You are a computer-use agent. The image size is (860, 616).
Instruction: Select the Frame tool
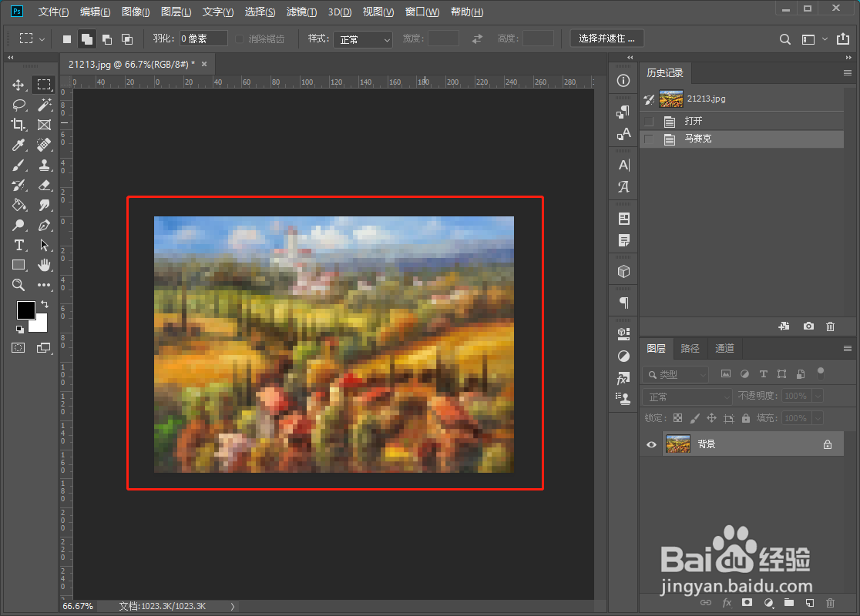pyautogui.click(x=44, y=125)
